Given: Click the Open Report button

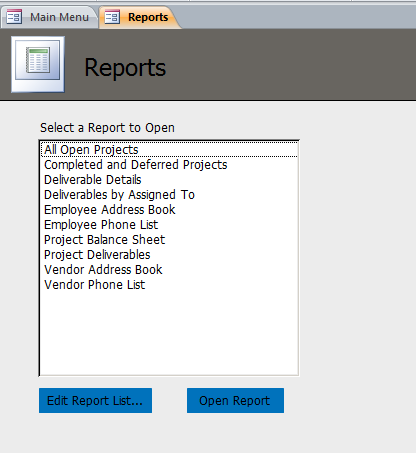Looking at the screenshot, I should tap(235, 400).
